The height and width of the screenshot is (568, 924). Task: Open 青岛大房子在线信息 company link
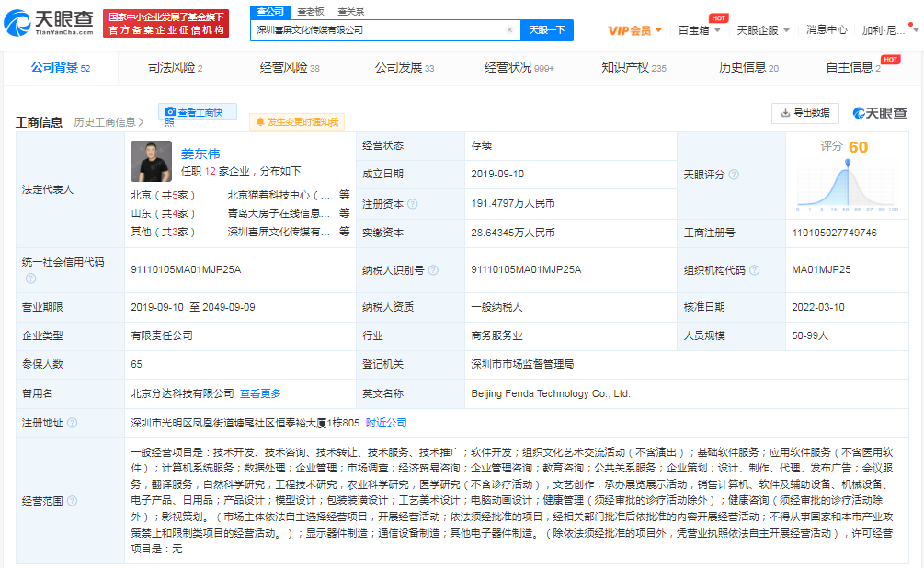coord(279,213)
